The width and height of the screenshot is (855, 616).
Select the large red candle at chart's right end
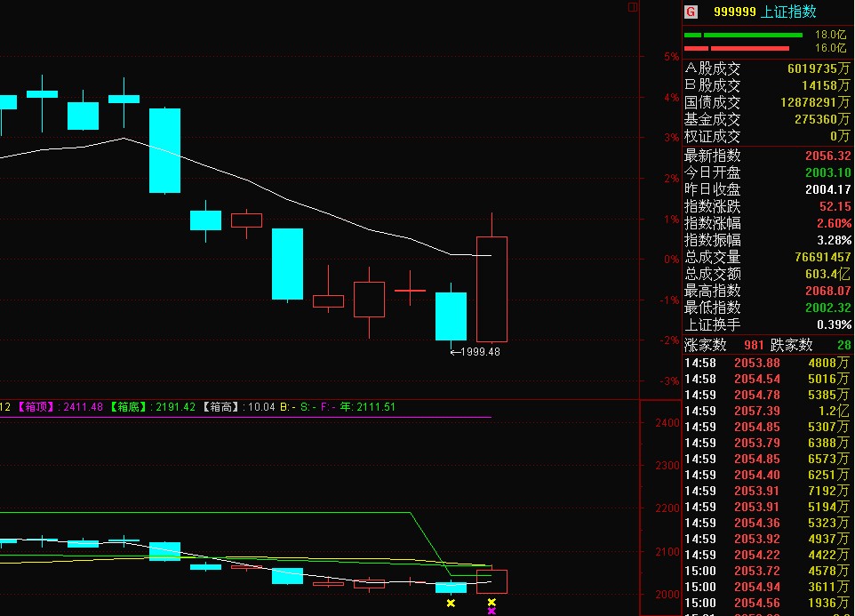491,289
